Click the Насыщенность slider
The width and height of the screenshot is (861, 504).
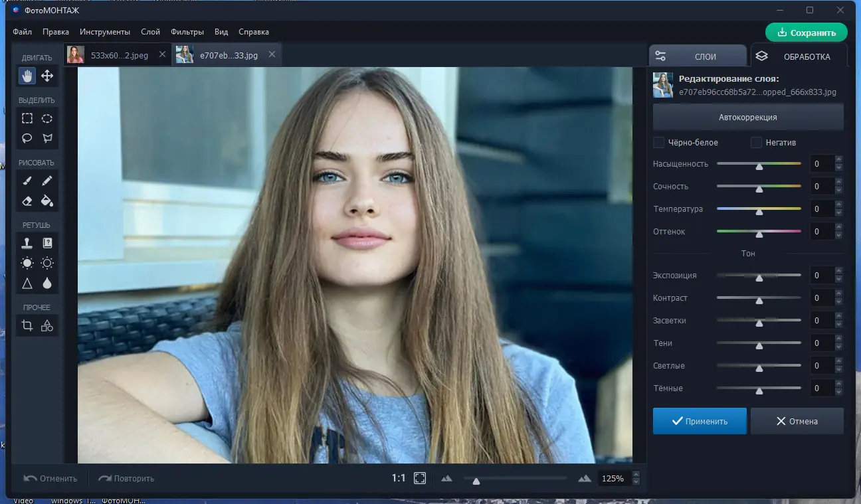pyautogui.click(x=759, y=164)
